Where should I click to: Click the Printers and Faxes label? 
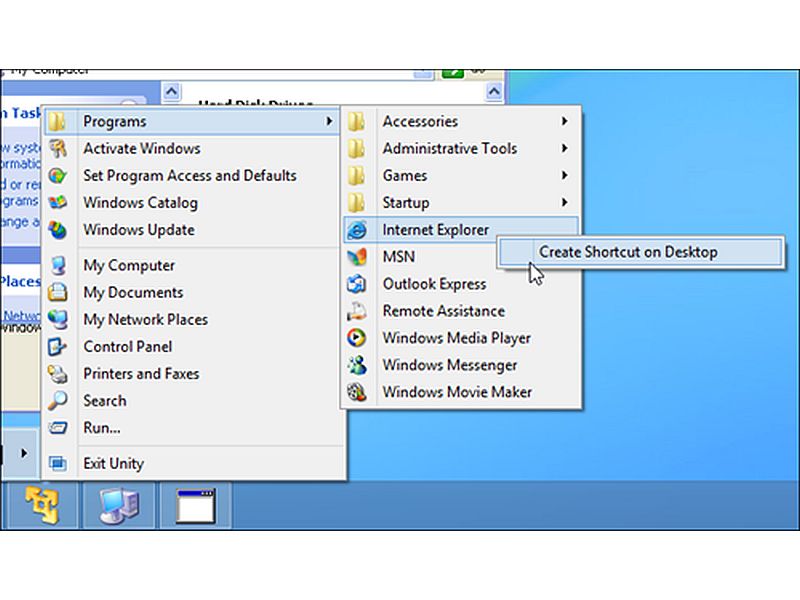coord(141,374)
